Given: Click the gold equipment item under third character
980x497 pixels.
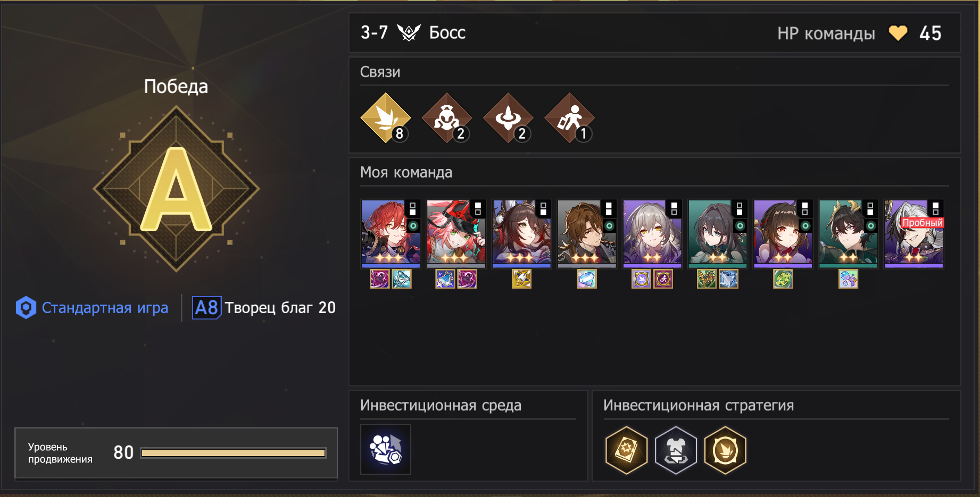Looking at the screenshot, I should tap(521, 279).
